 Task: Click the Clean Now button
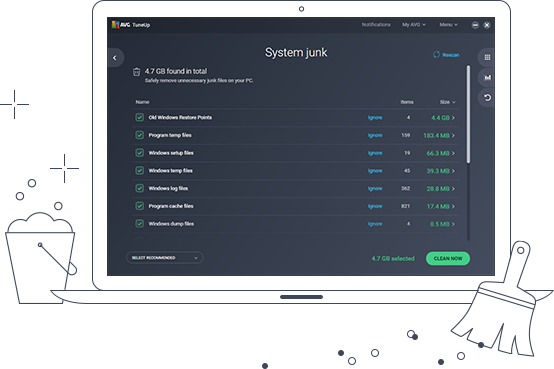[x=448, y=258]
